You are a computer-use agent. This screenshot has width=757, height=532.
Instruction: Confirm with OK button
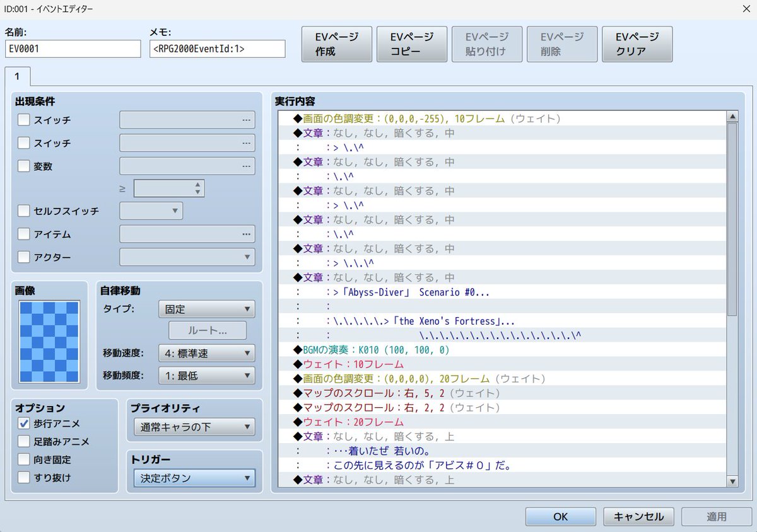pyautogui.click(x=561, y=516)
